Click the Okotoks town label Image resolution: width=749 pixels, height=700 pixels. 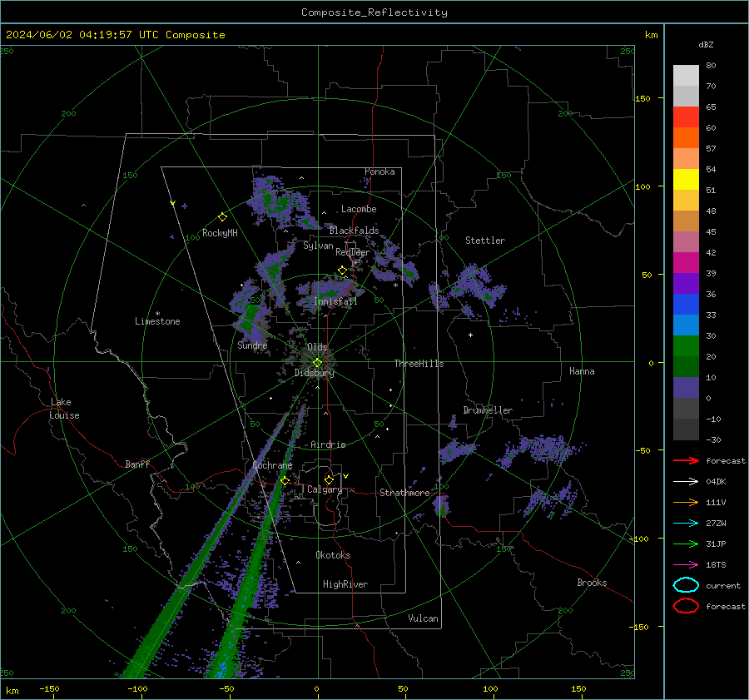click(333, 555)
